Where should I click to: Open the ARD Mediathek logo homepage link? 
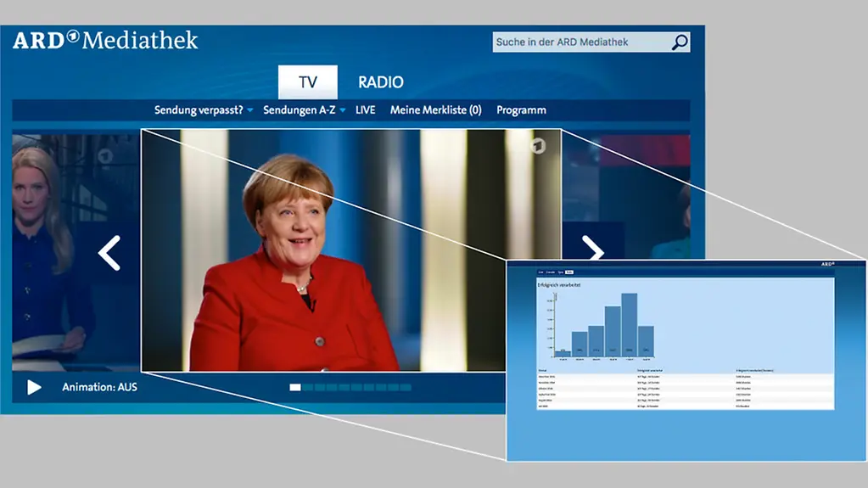click(x=105, y=41)
